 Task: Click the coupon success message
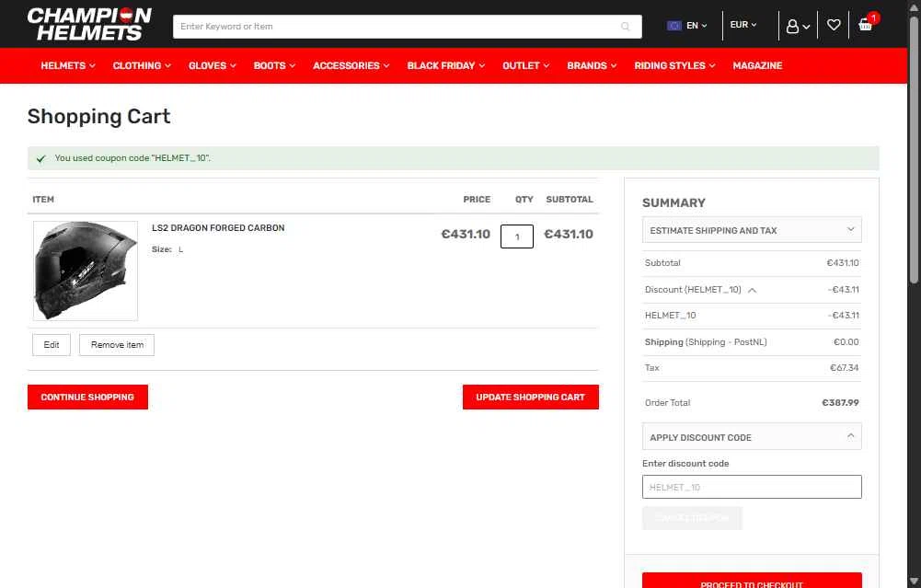point(453,158)
